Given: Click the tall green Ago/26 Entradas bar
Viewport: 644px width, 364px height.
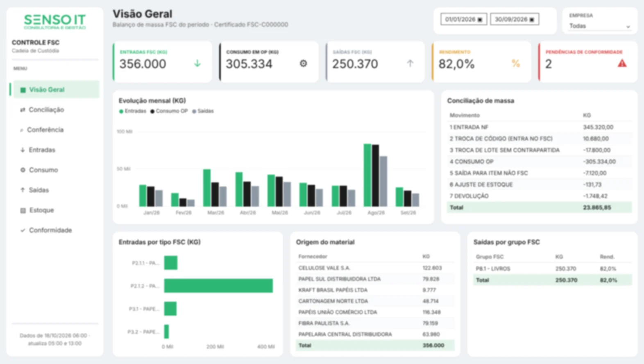Looking at the screenshot, I should 367,175.
